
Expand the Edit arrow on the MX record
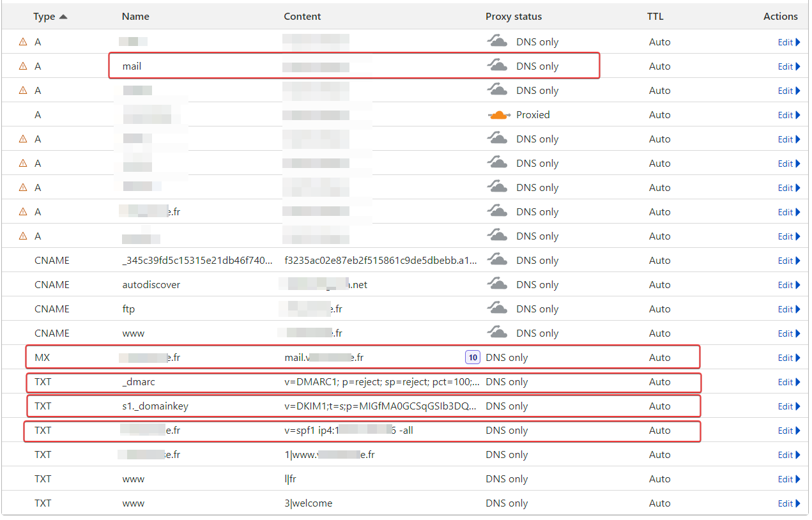pyautogui.click(x=798, y=358)
